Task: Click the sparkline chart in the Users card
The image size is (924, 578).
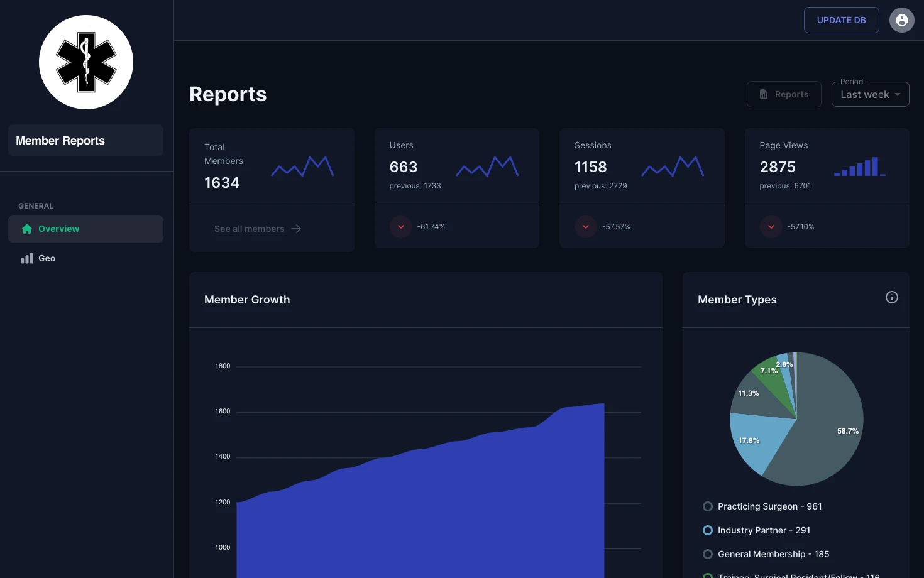Action: 487,166
